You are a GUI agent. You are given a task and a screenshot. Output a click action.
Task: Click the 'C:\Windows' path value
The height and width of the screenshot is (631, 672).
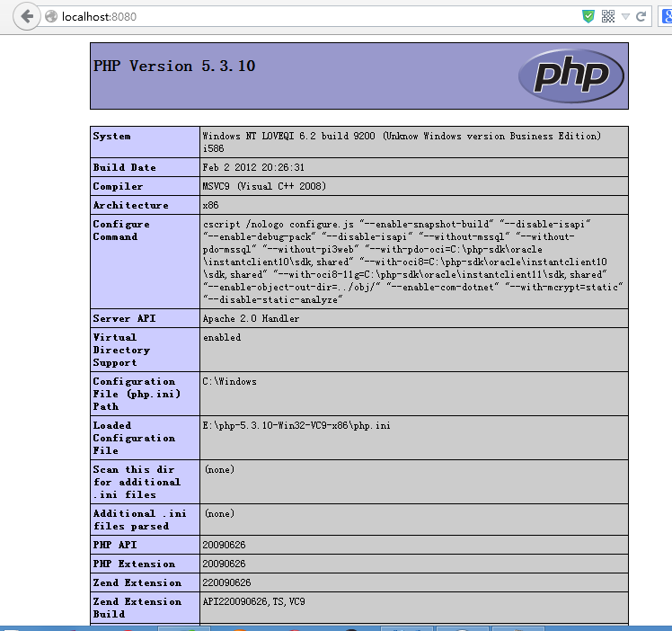click(229, 381)
